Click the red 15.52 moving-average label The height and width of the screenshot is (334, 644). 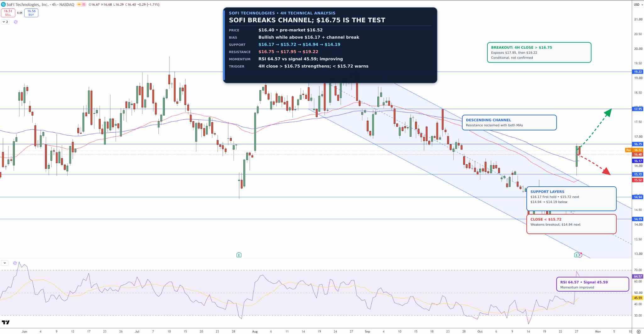[x=638, y=180]
